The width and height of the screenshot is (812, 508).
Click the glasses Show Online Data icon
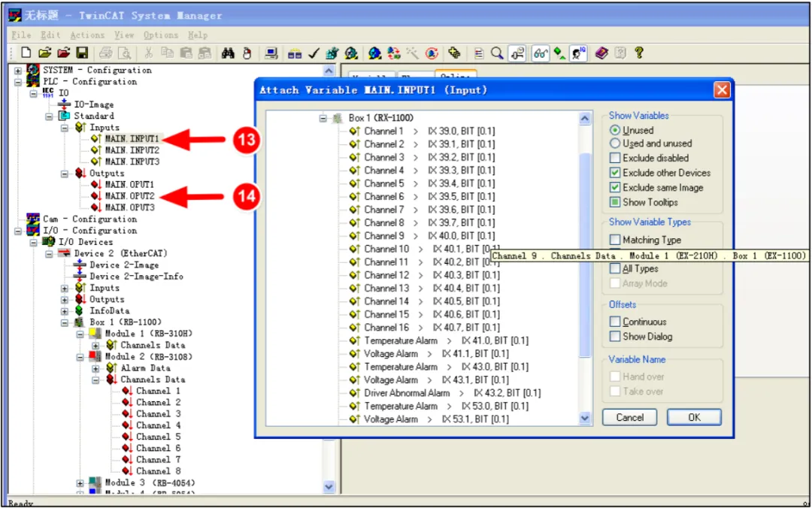pos(540,53)
